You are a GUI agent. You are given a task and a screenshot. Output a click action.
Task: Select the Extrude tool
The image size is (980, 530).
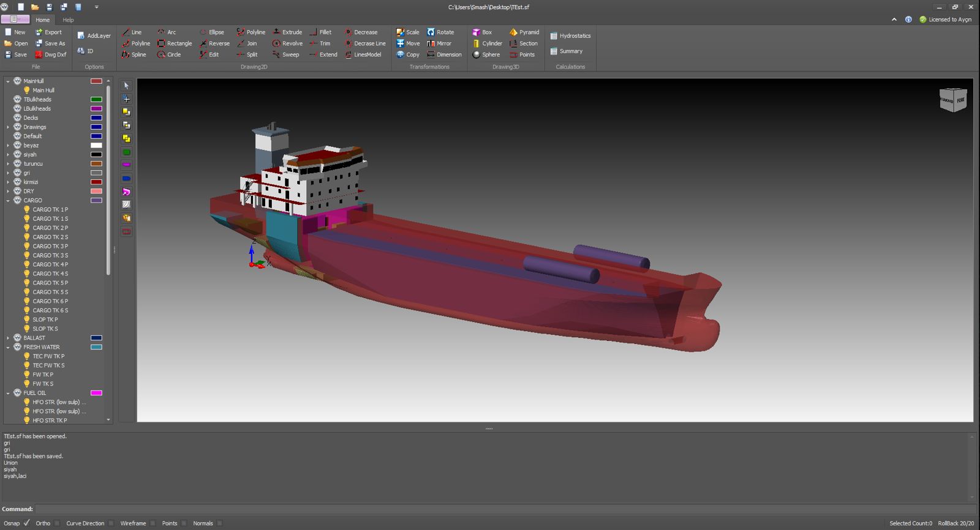point(287,32)
